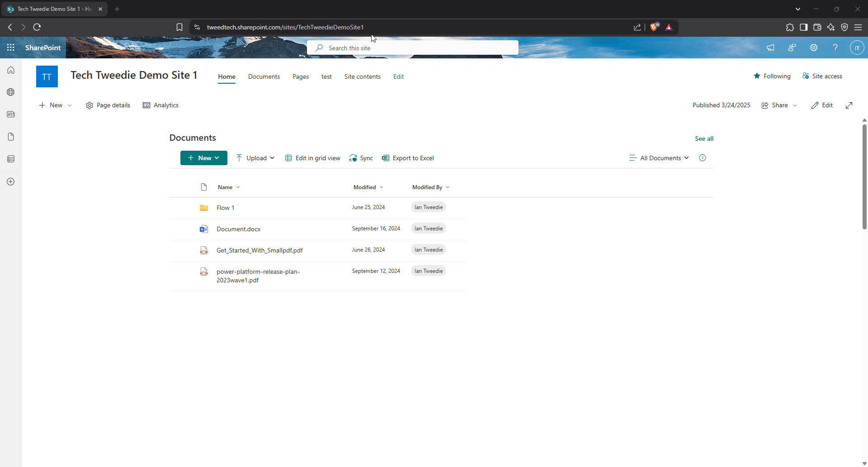The image size is (868, 467).
Task: Click the globe icon in the sidebar
Action: click(x=10, y=92)
